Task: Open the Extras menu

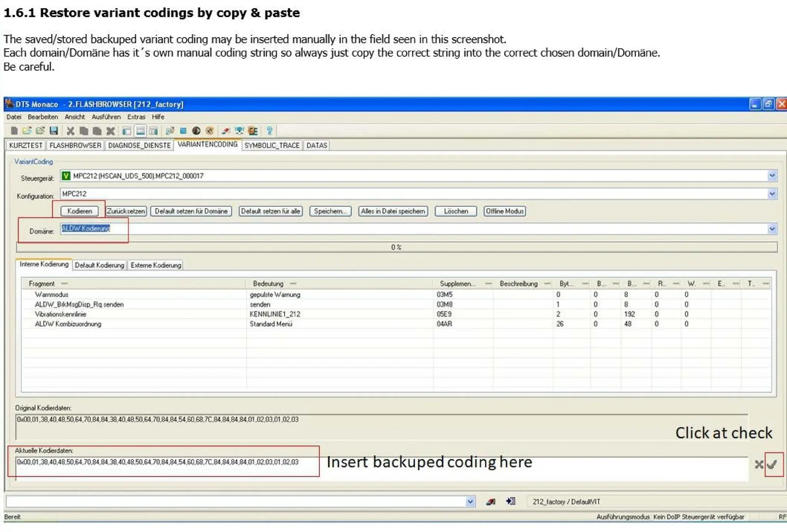Action: pos(136,117)
